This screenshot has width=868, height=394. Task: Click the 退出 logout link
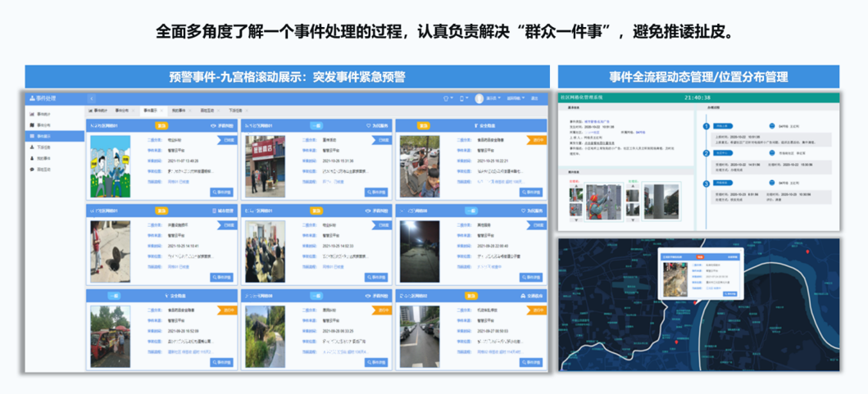point(534,98)
